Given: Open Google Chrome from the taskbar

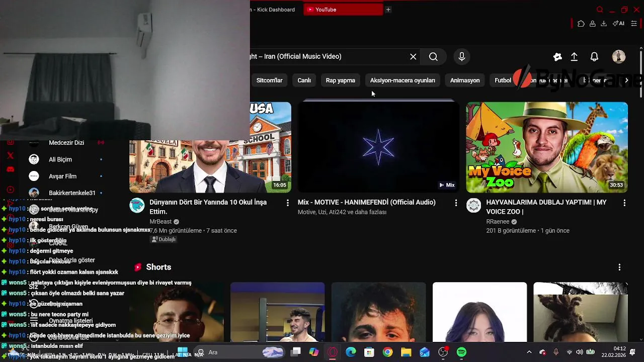Looking at the screenshot, I should (387, 352).
